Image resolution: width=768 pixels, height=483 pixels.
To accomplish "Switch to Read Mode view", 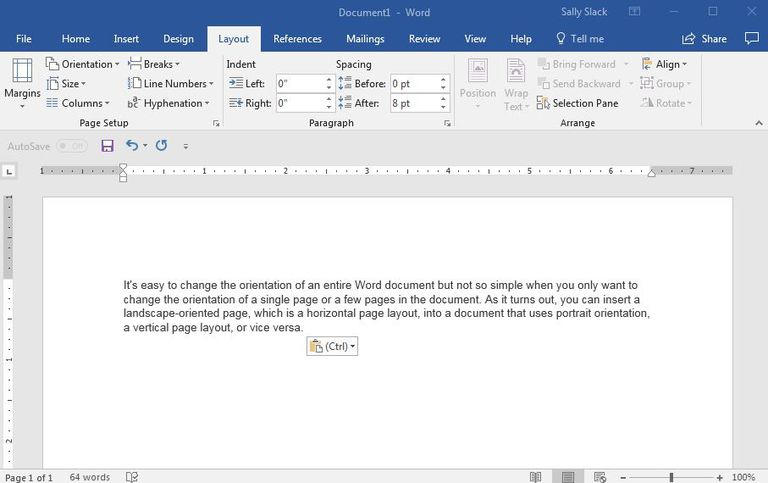I will click(535, 477).
